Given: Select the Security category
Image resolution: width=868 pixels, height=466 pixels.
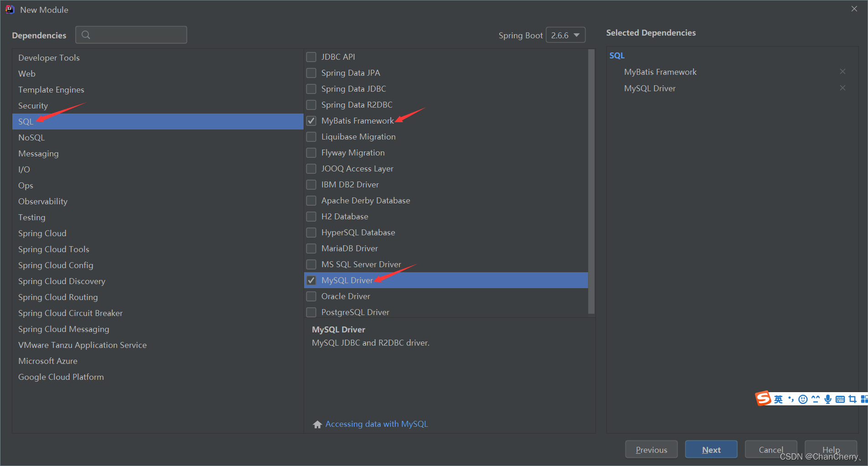Looking at the screenshot, I should point(158,106).
